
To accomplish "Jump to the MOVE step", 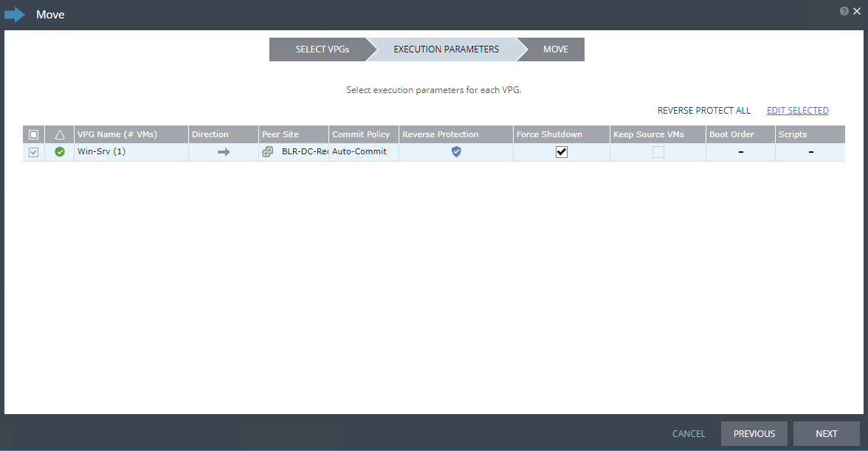I will click(x=556, y=49).
